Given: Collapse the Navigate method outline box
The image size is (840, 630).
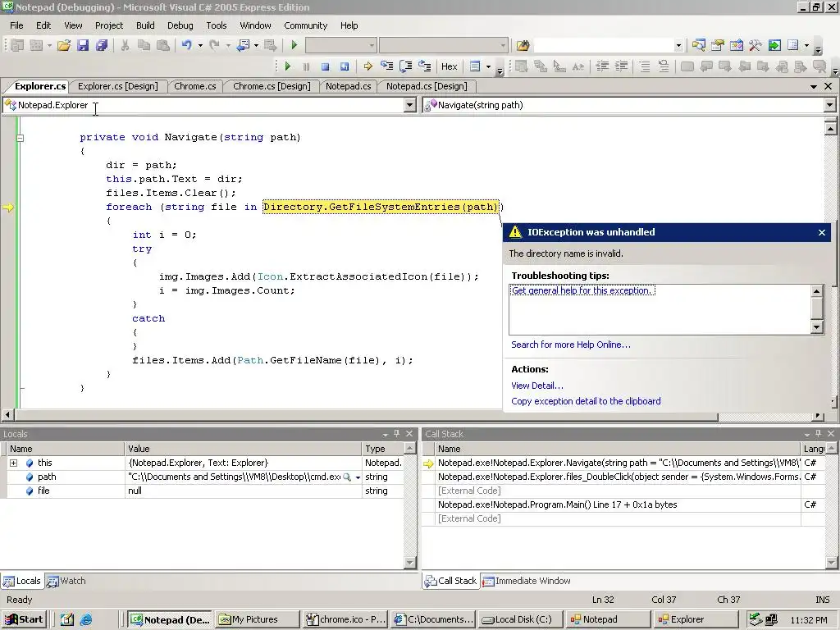Looking at the screenshot, I should click(20, 138).
